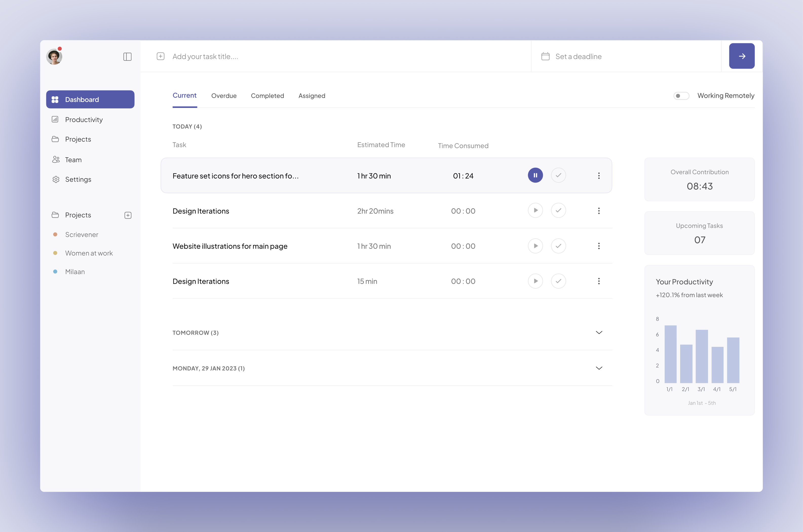
Task: Click the add task plus icon
Action: click(x=160, y=56)
